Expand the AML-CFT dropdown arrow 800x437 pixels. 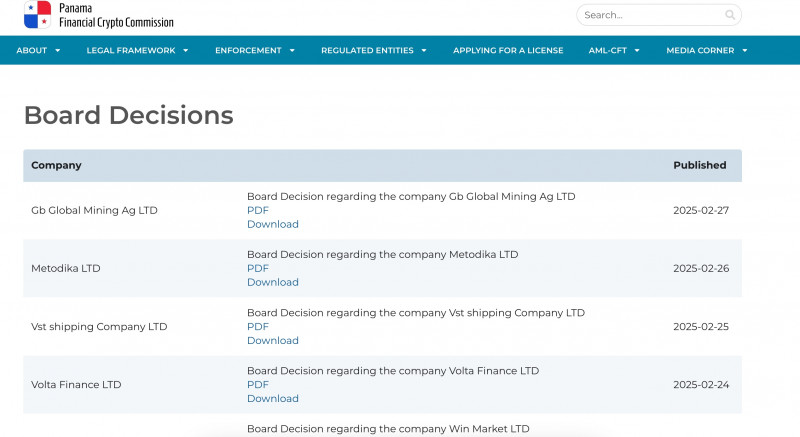tap(637, 50)
